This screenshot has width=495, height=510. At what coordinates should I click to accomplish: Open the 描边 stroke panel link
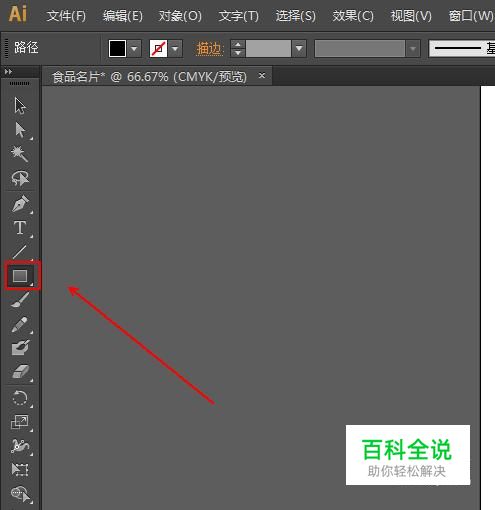pyautogui.click(x=209, y=49)
